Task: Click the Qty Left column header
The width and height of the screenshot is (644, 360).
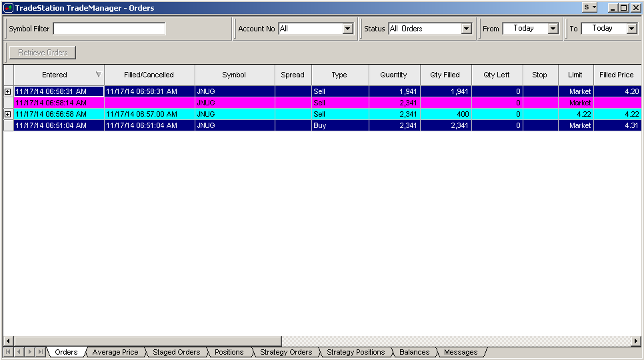Action: tap(497, 75)
